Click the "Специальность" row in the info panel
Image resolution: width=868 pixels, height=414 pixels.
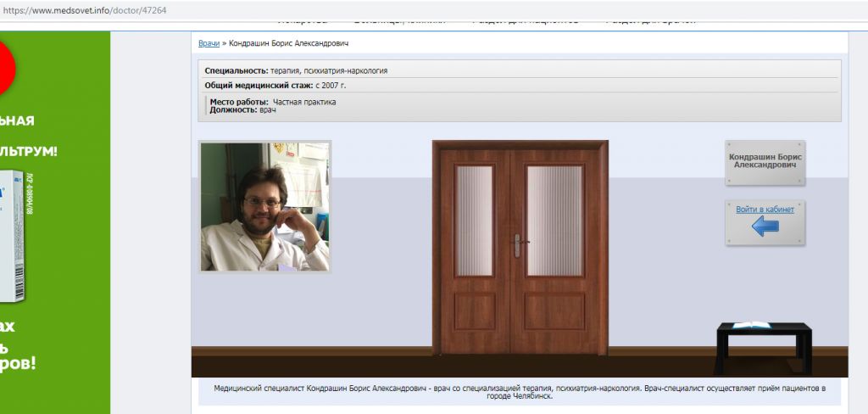pos(302,71)
